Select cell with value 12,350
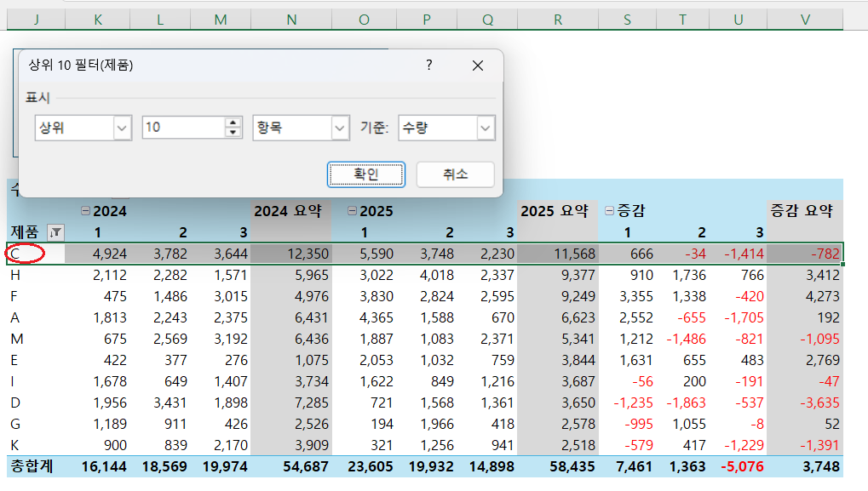868x491 pixels. [x=291, y=254]
